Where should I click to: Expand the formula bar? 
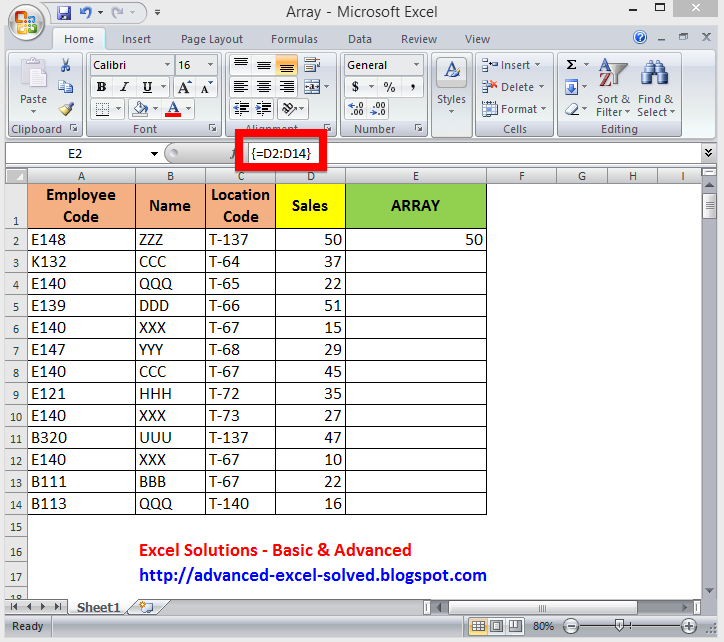pyautogui.click(x=708, y=152)
